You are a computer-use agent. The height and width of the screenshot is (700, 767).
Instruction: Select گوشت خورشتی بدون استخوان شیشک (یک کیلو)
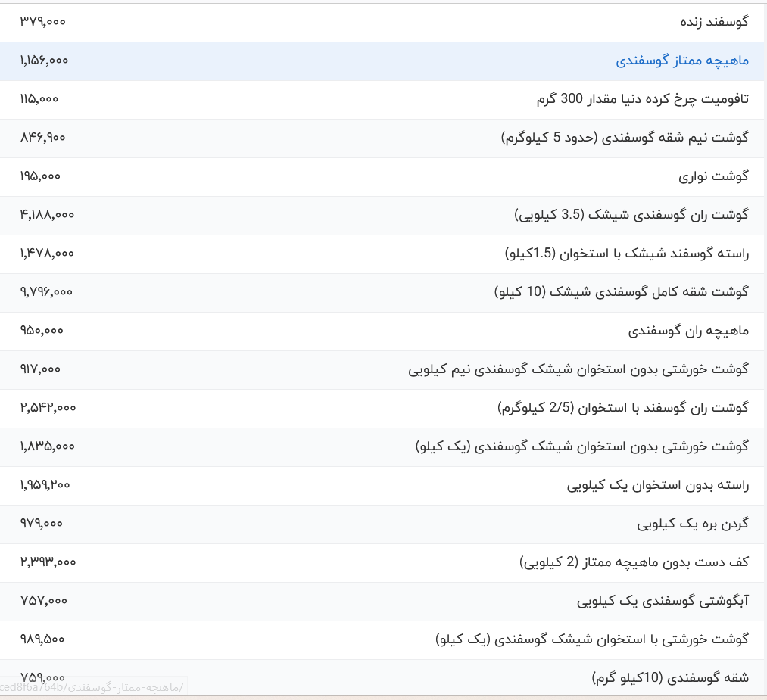pyautogui.click(x=582, y=446)
